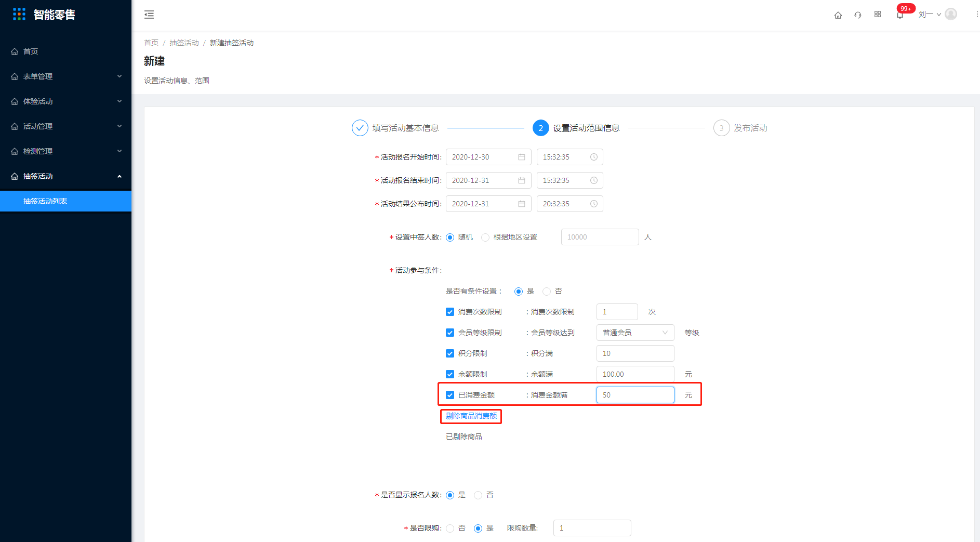This screenshot has height=542, width=980.
Task: Click clock icon for signup start time
Action: (x=594, y=157)
